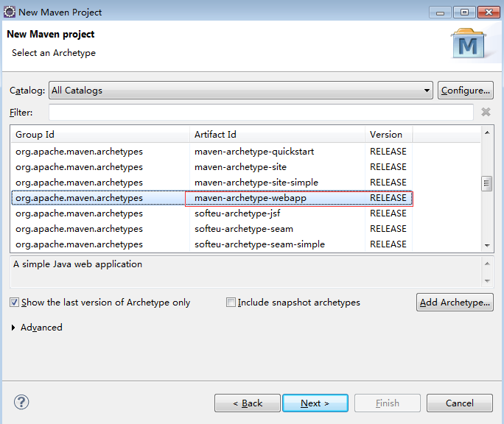Minimize the New Maven Project window

coord(440,13)
